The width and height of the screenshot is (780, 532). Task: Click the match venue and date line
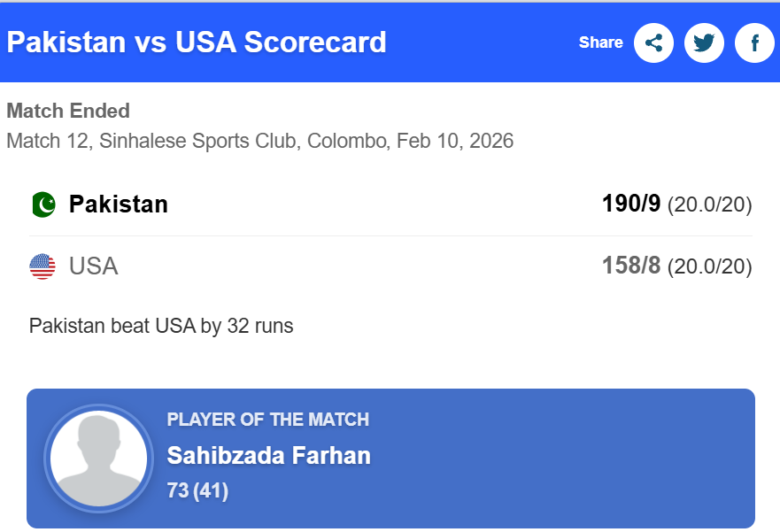click(259, 141)
